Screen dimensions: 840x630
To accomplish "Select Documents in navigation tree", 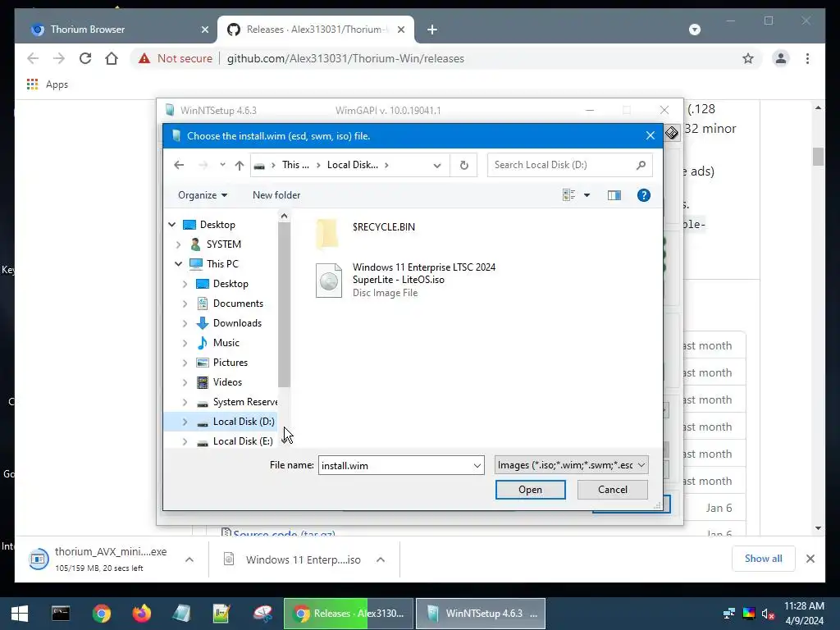I will (x=238, y=304).
